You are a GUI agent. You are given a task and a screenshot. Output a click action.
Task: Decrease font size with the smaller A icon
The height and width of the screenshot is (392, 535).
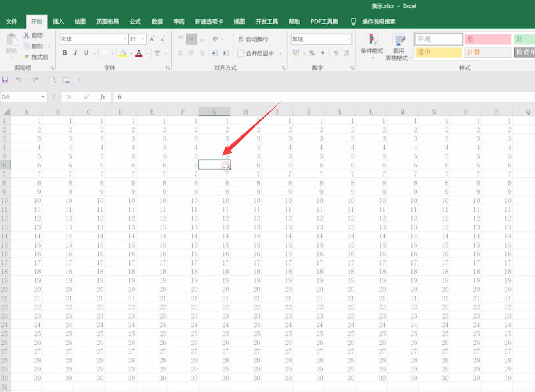point(163,39)
